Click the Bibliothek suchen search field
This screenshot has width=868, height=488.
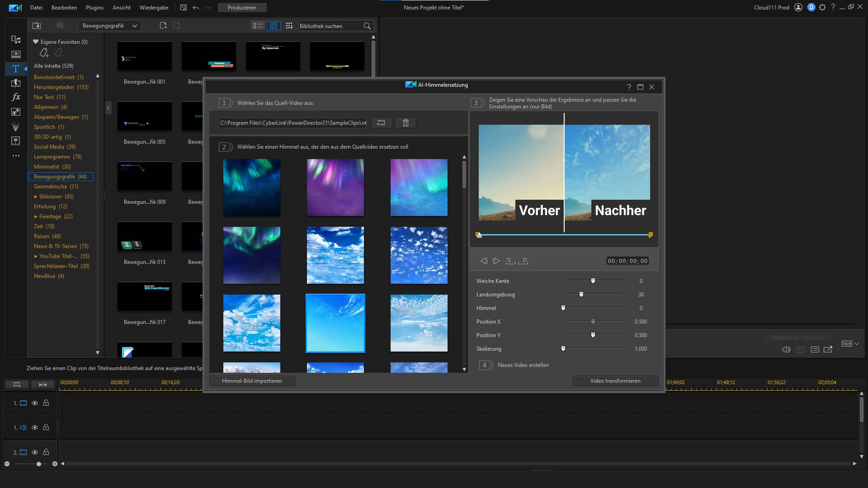click(330, 26)
